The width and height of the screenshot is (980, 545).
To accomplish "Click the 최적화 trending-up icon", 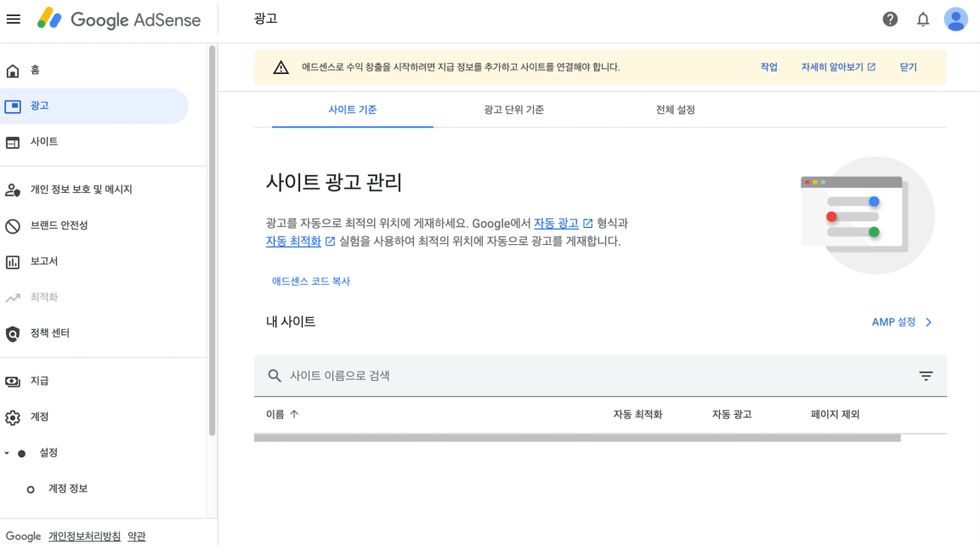I will (x=13, y=298).
